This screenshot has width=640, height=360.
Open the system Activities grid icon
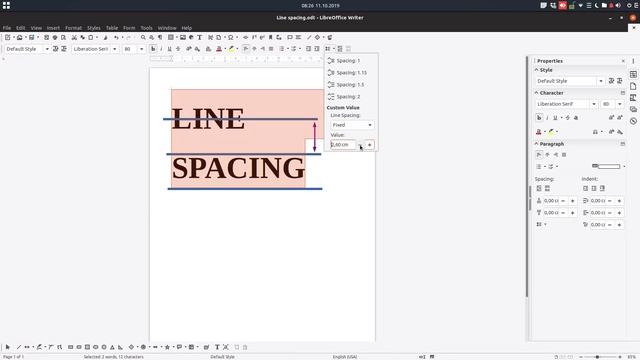(x=6, y=5)
